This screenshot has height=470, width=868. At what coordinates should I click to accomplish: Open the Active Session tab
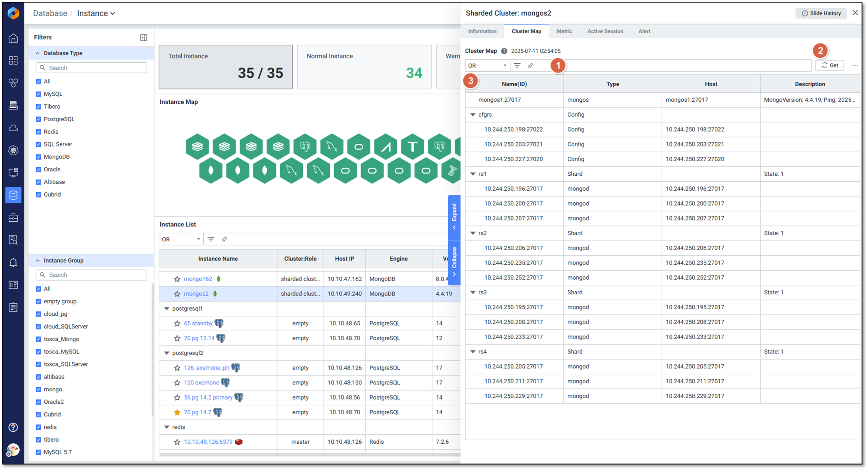click(605, 31)
